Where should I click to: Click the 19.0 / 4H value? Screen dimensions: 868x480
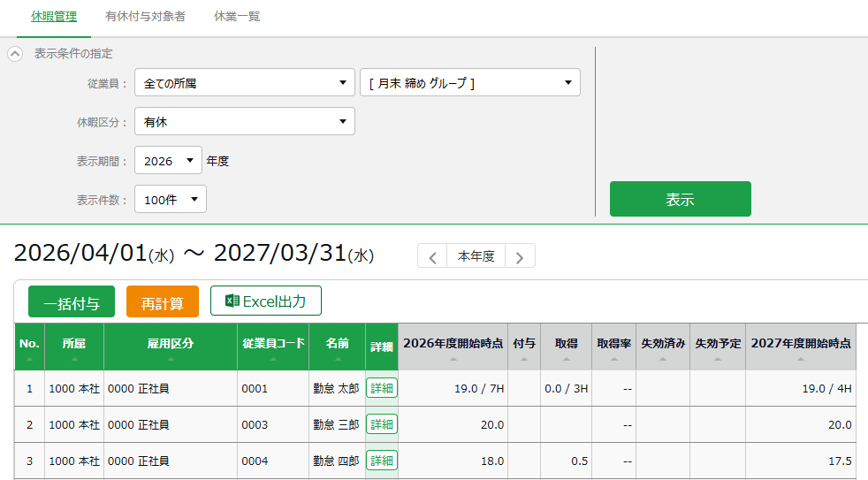[827, 389]
